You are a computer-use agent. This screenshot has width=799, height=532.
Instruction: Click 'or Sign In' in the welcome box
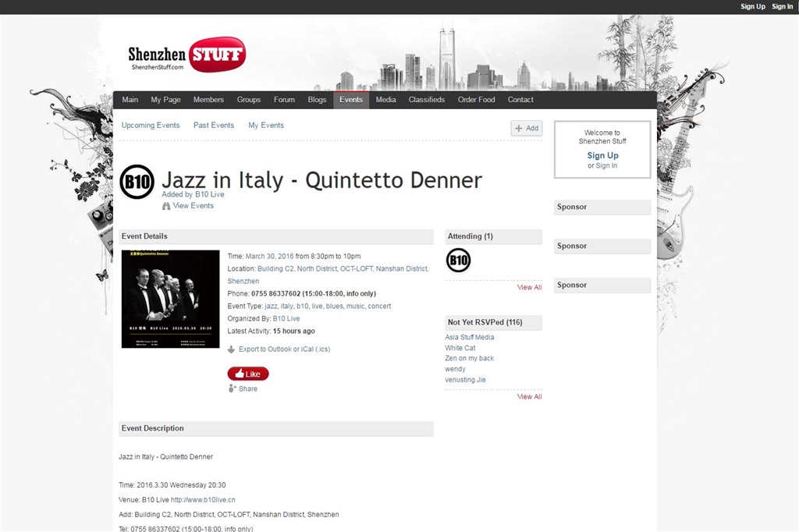coord(602,165)
